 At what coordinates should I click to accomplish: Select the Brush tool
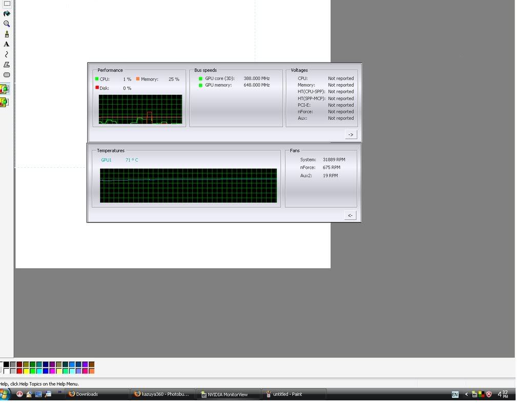(7, 34)
